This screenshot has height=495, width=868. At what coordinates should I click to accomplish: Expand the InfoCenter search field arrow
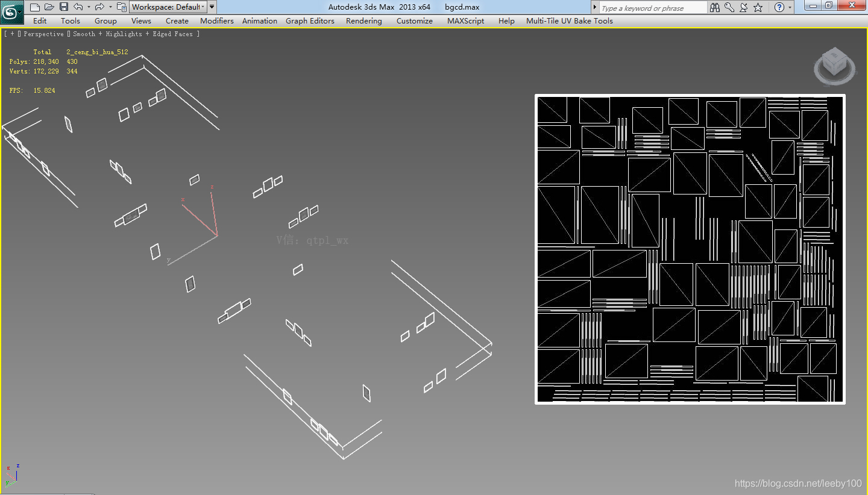click(595, 7)
